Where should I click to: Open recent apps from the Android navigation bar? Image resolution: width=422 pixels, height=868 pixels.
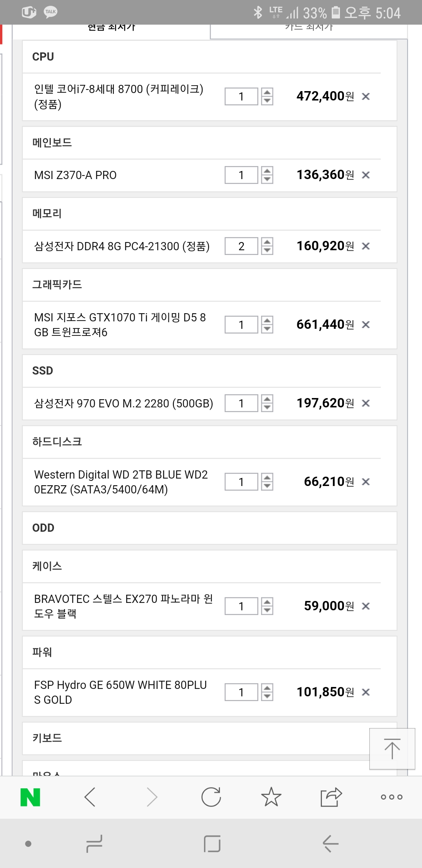click(x=94, y=844)
